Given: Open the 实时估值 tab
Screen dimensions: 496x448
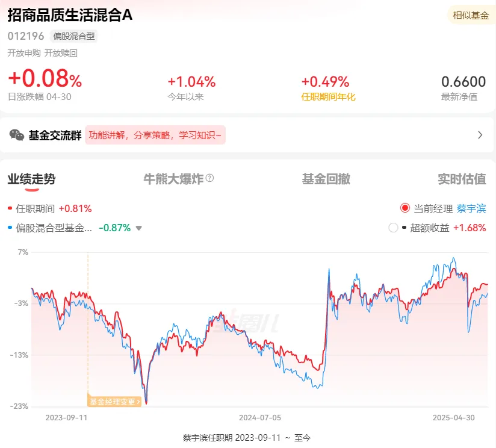Looking at the screenshot, I should (462, 179).
